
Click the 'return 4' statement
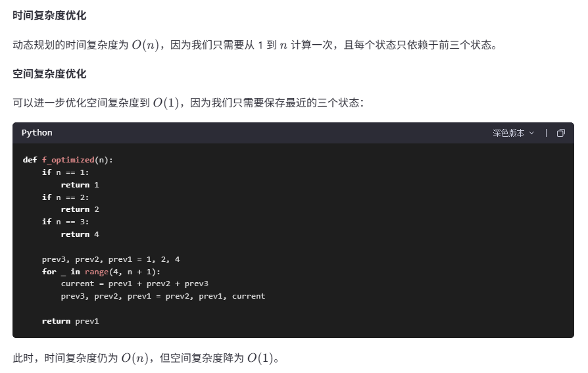[80, 235]
